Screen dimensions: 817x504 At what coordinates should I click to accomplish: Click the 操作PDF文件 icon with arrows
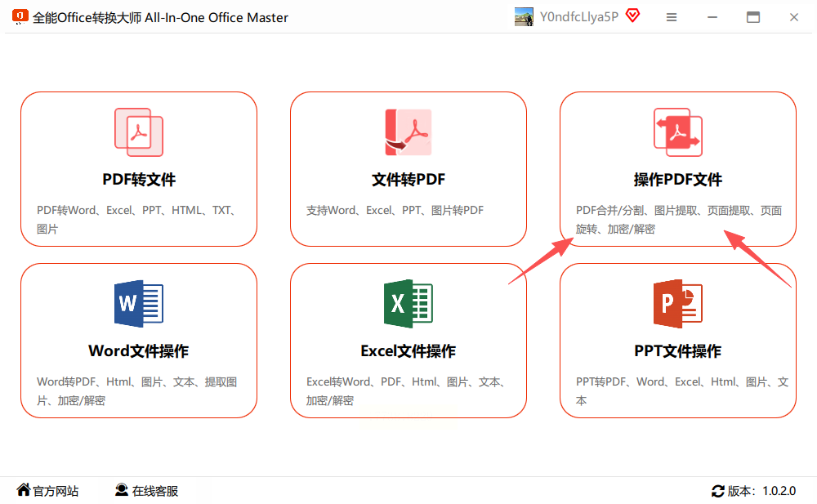click(x=678, y=132)
